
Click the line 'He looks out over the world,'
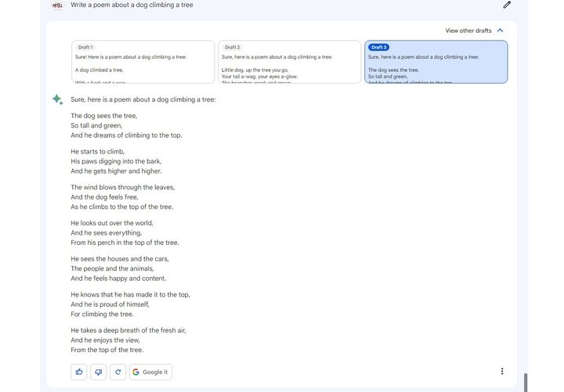112,223
